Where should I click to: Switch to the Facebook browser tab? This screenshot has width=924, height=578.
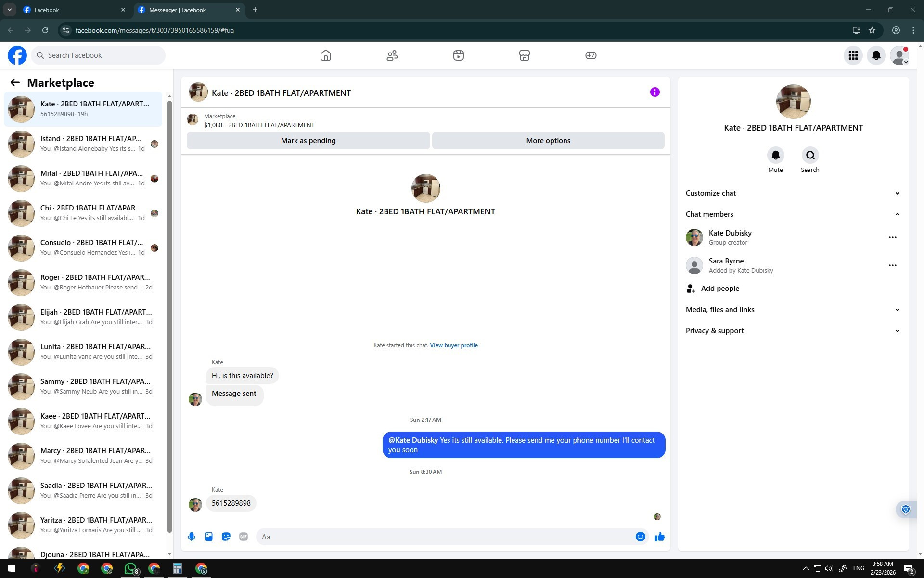(75, 10)
